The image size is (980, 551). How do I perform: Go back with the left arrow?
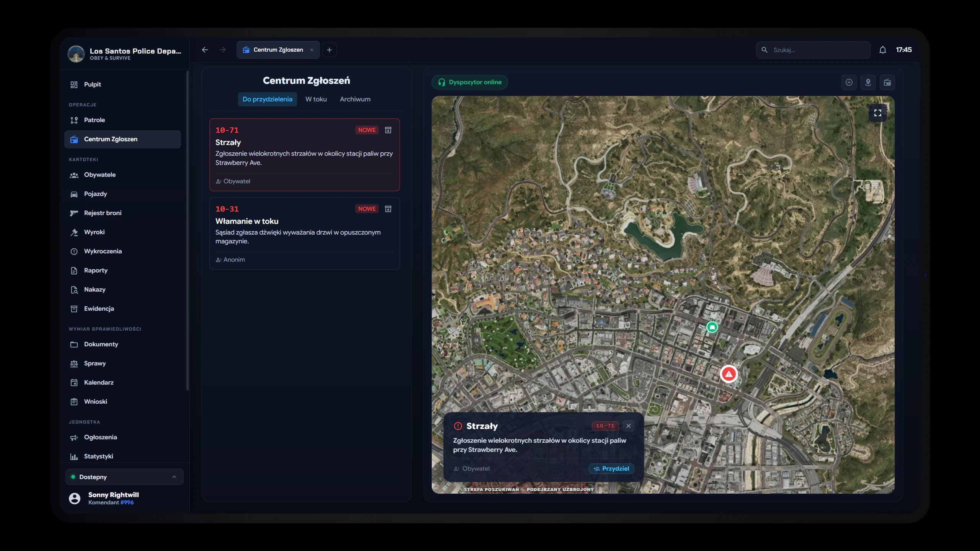[205, 50]
